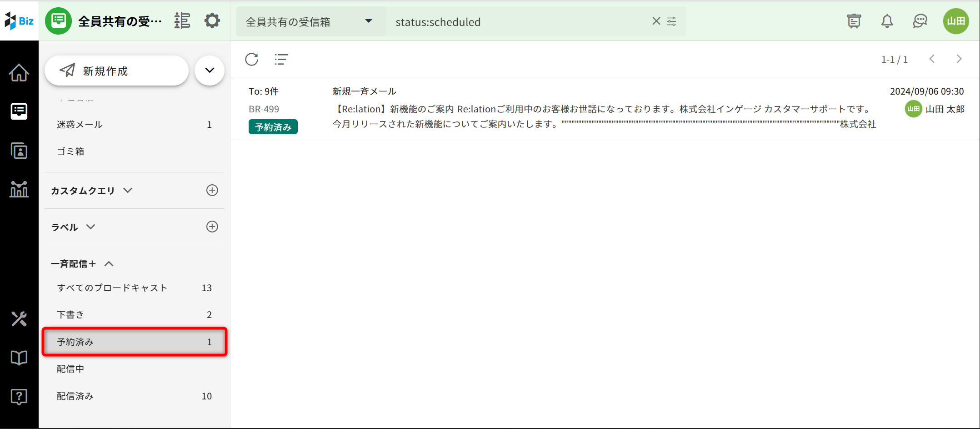This screenshot has height=429, width=980.
Task: Expand the カスタムクエリ section chevron
Action: pos(128,191)
